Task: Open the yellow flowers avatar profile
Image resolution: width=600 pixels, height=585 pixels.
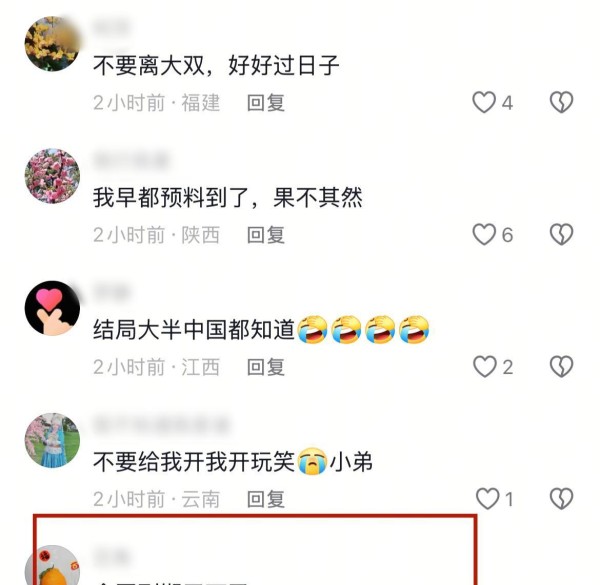Action: point(52,44)
